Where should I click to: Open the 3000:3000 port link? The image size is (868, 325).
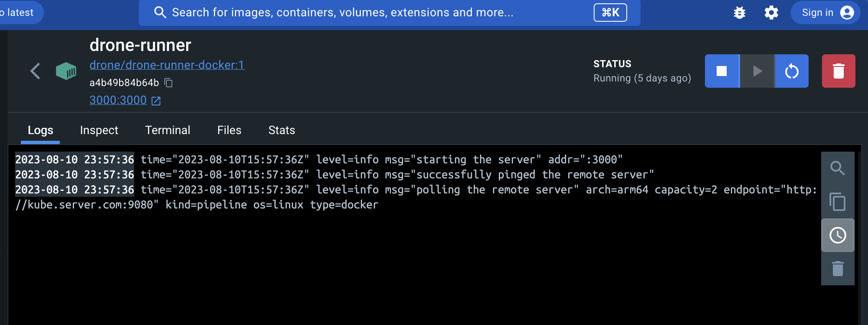[118, 100]
